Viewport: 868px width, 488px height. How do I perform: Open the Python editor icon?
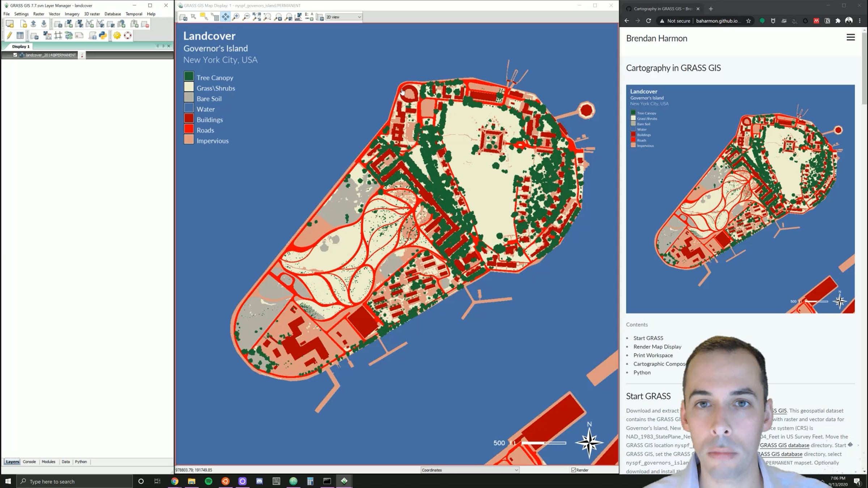(x=103, y=35)
